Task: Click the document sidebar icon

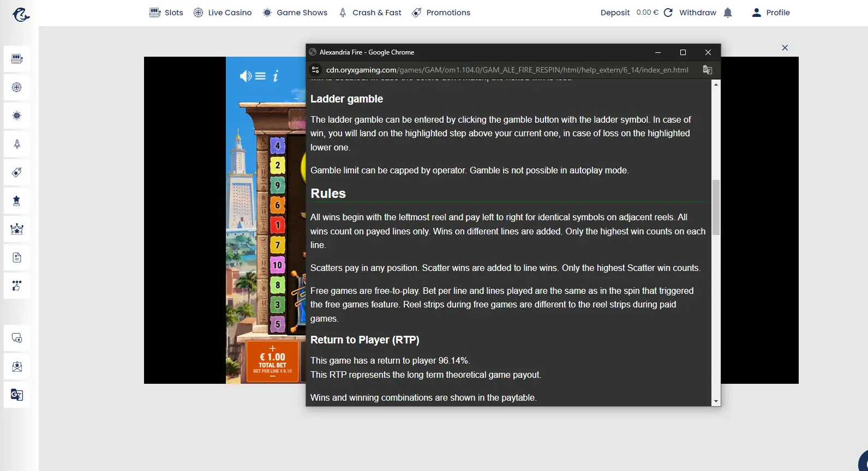Action: (x=17, y=257)
